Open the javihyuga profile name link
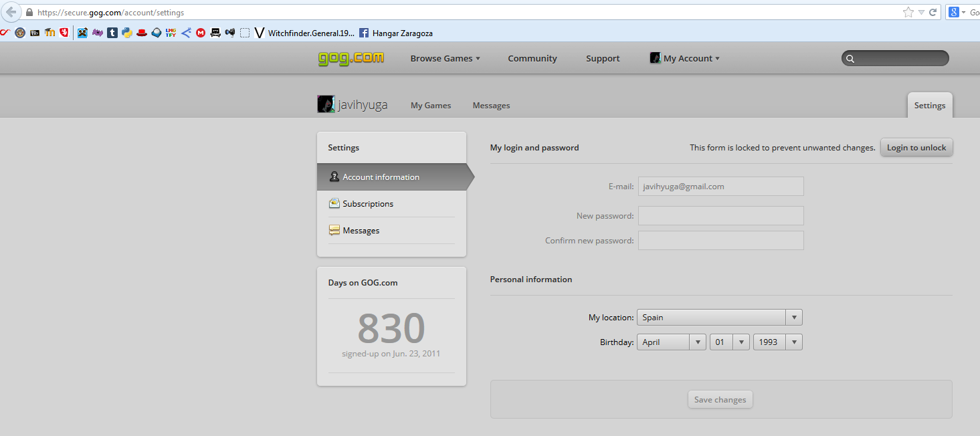Screen dimensions: 980x436 click(363, 105)
